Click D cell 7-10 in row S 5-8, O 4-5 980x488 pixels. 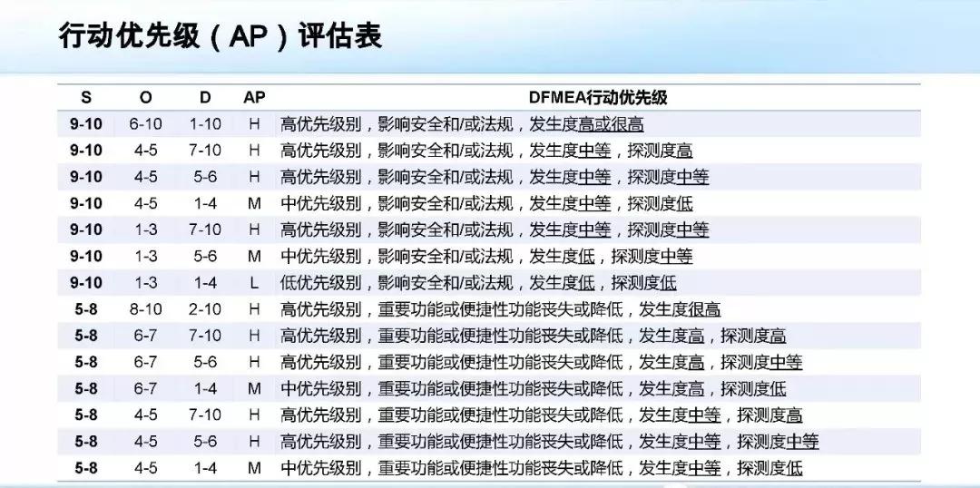pyautogui.click(x=205, y=415)
